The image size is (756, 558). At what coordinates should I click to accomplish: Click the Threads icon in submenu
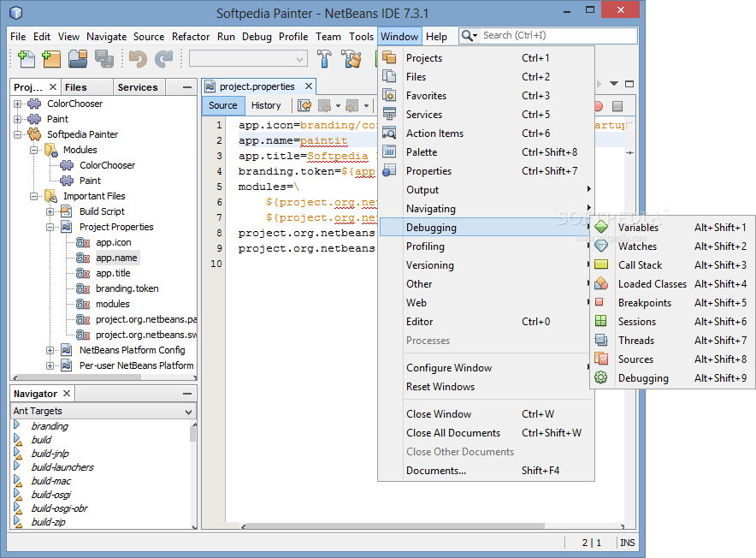[x=601, y=340]
